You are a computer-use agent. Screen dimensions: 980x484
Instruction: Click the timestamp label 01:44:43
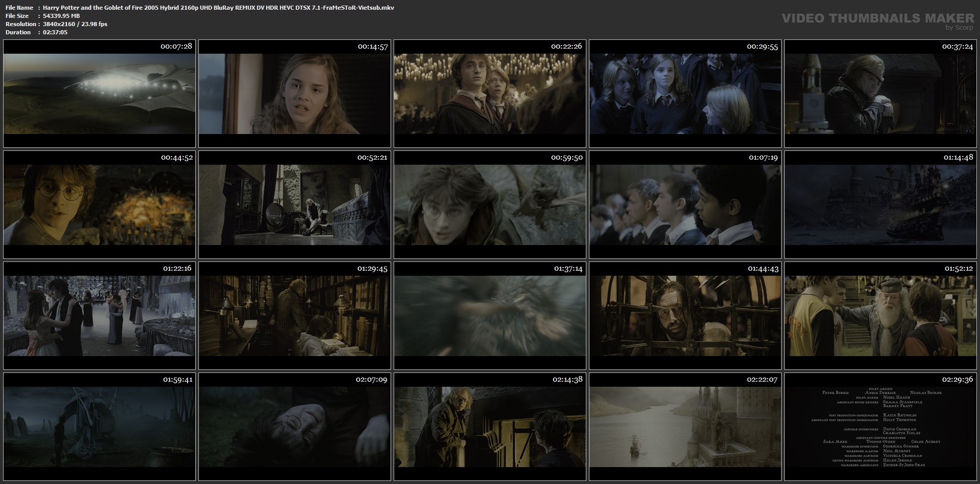763,268
